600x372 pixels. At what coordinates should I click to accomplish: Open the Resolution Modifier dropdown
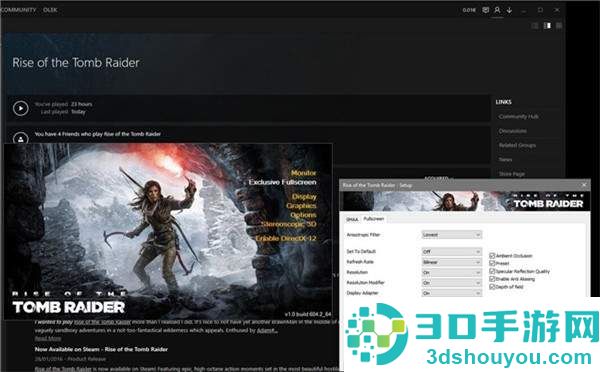(x=452, y=283)
